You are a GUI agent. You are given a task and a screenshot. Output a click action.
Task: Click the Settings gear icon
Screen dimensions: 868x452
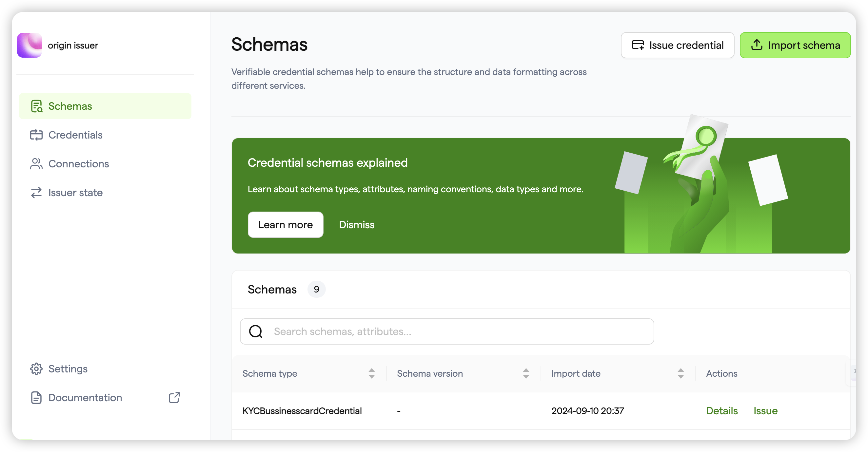point(36,369)
